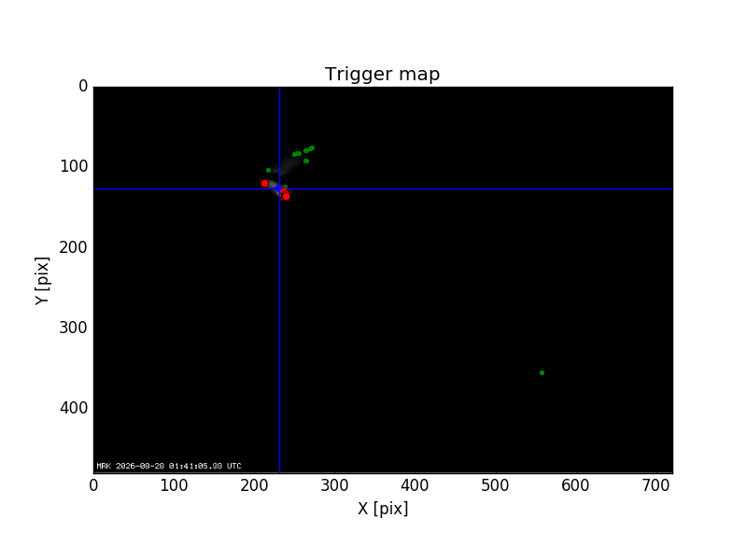Screen dimensions: 747x560
Task: Click the vertical blue line near bottom of plot
Action: 279,448
